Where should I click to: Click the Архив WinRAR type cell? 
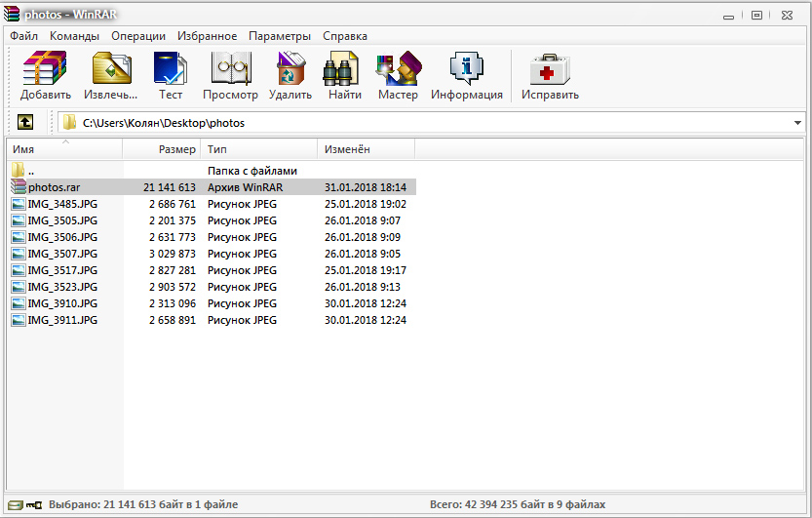pyautogui.click(x=246, y=187)
